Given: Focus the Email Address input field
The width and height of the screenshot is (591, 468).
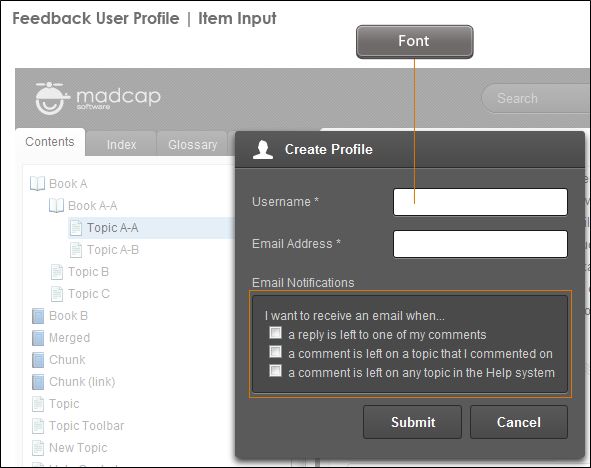Looking at the screenshot, I should pos(480,244).
